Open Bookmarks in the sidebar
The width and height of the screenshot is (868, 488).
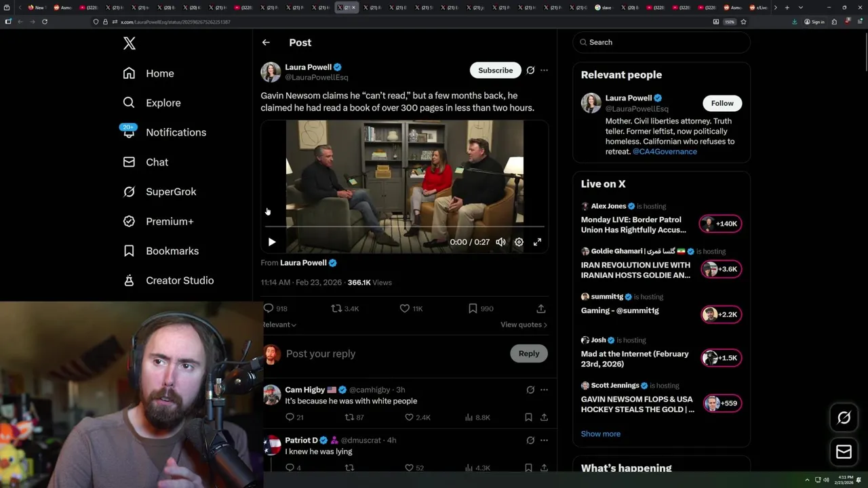click(x=161, y=251)
